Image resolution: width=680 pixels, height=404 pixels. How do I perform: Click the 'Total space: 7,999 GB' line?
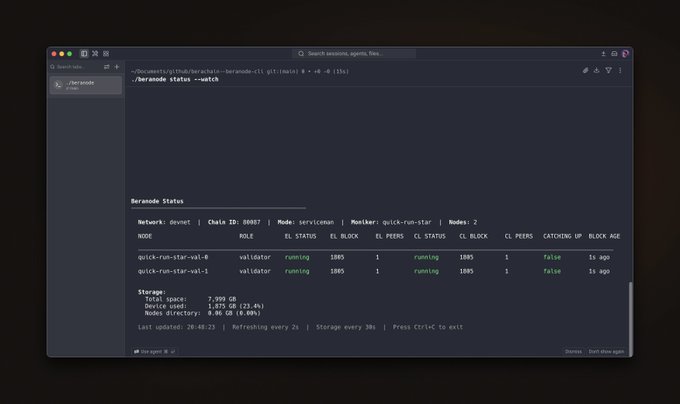point(190,299)
